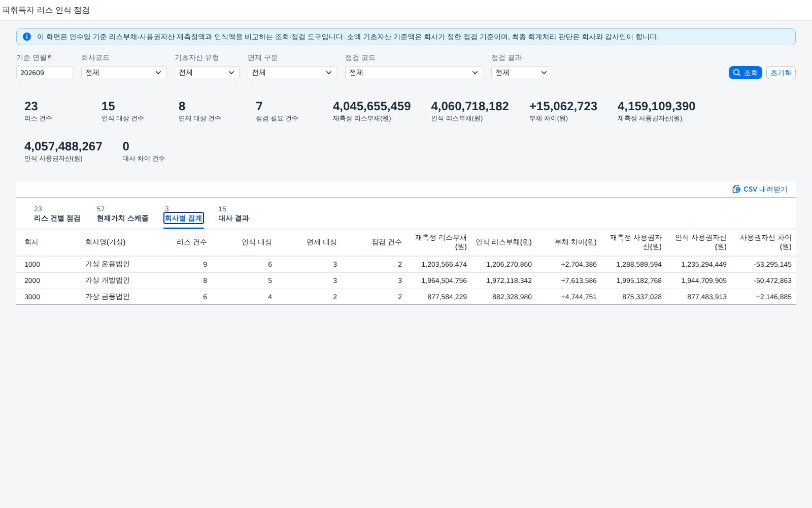Click the blue info icon in the message strip
The width and height of the screenshot is (812, 508).
tap(27, 37)
